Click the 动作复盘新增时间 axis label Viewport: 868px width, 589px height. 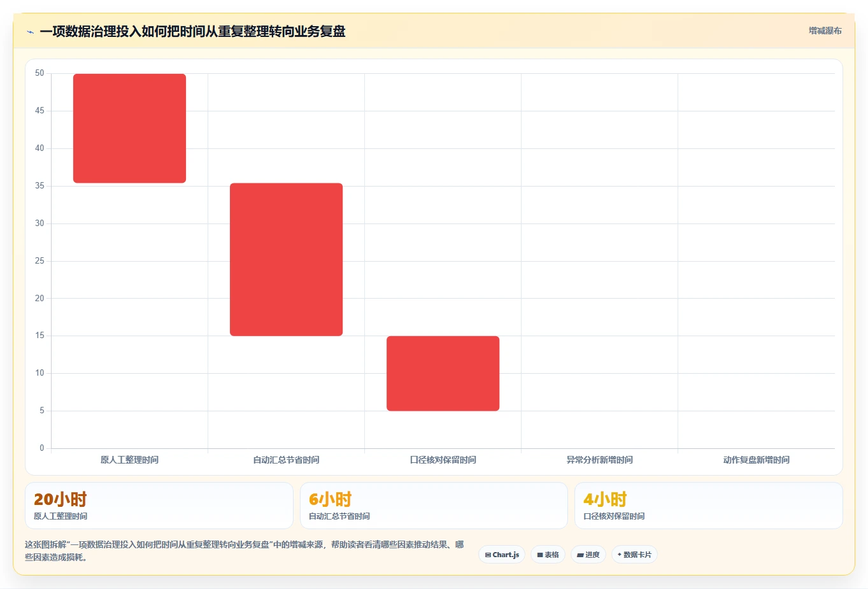click(757, 460)
